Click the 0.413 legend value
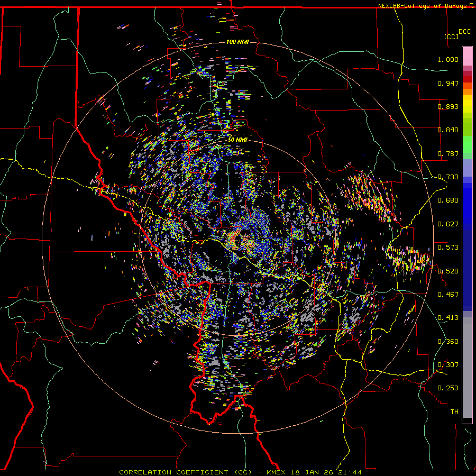The width and height of the screenshot is (476, 476). 448,318
